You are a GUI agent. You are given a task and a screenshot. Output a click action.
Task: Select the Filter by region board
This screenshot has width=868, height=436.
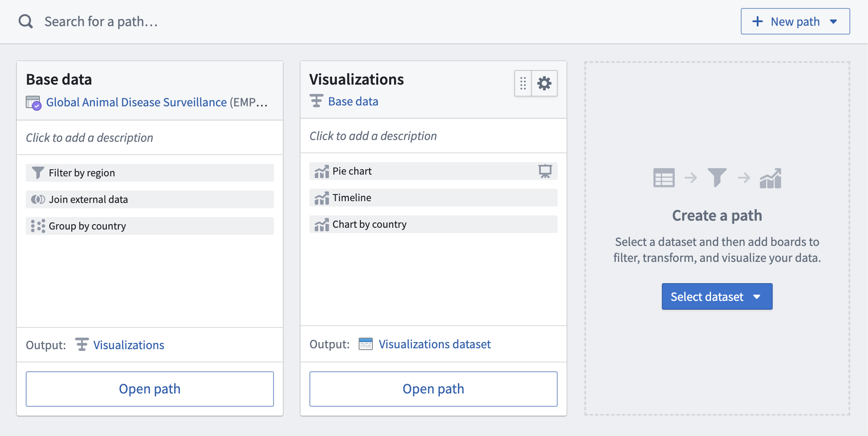[x=150, y=173]
